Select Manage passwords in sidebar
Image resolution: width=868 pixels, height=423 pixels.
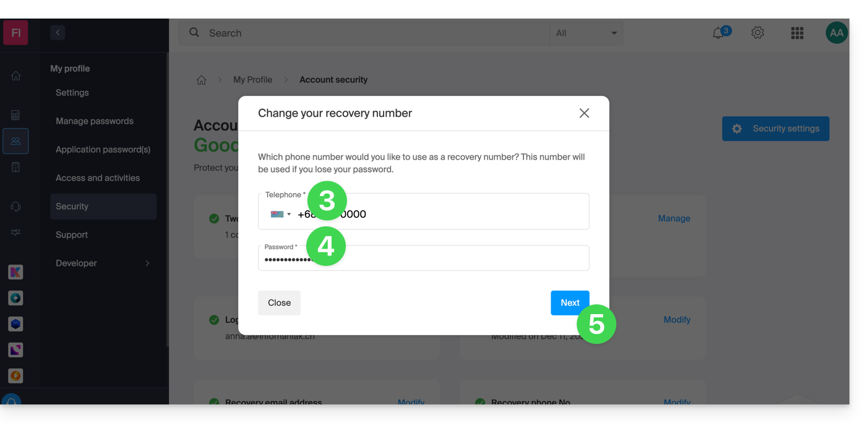[x=95, y=121]
